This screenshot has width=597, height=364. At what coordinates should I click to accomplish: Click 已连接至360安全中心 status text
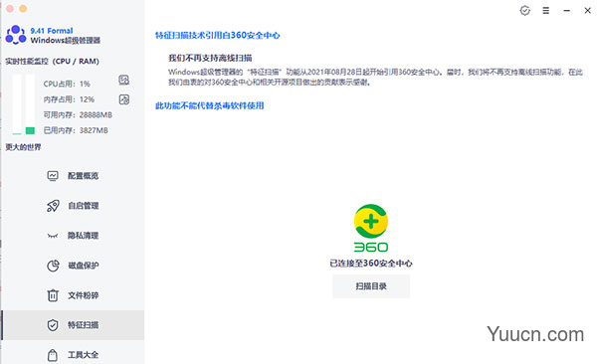[x=371, y=264]
